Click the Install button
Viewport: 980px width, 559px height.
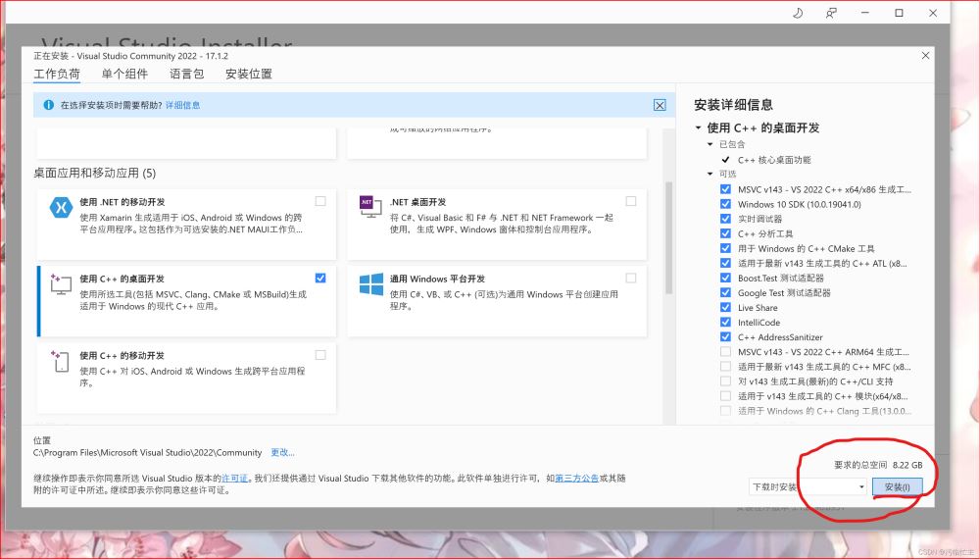point(897,486)
